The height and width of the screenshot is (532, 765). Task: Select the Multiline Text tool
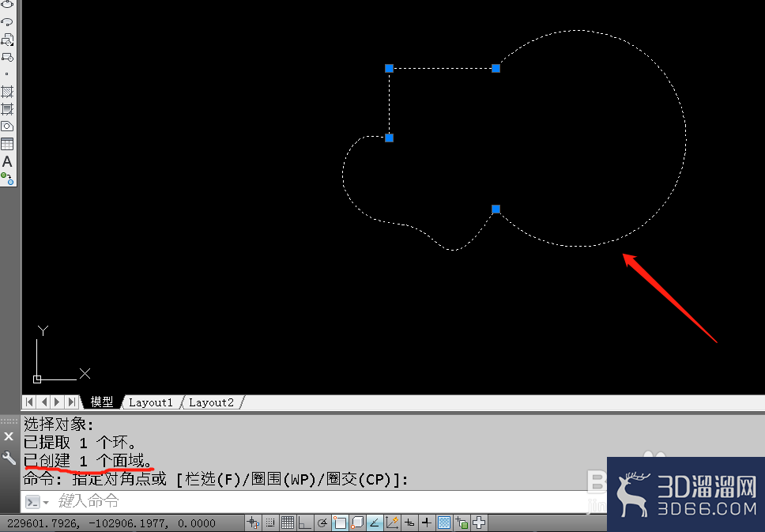[x=7, y=161]
